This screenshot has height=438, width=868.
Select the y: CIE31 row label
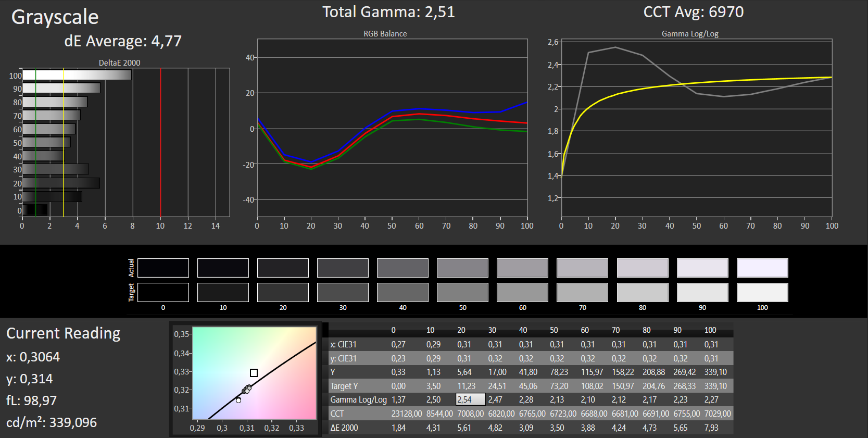(x=344, y=358)
